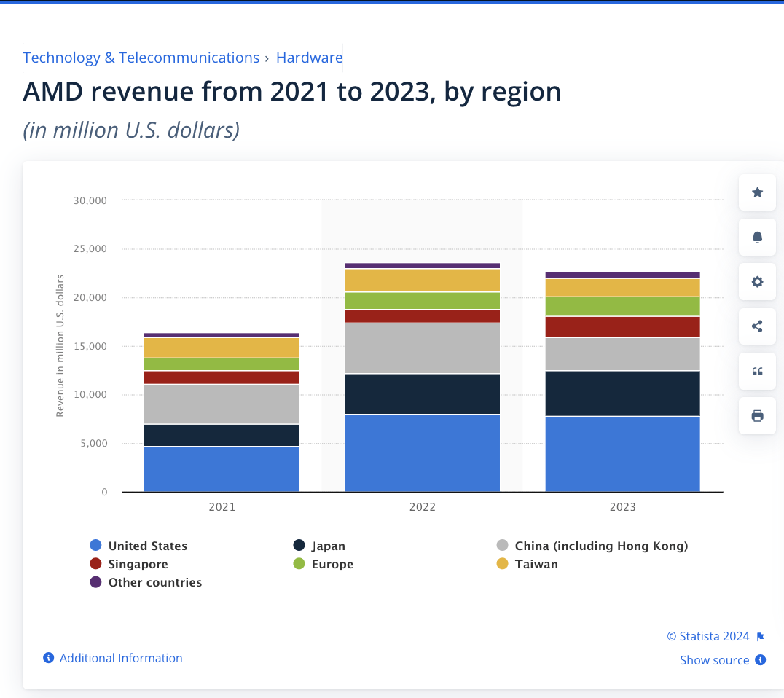Viewport: 784px width, 698px height.
Task: Click the flag icon next to Statista 2024
Action: coord(760,637)
